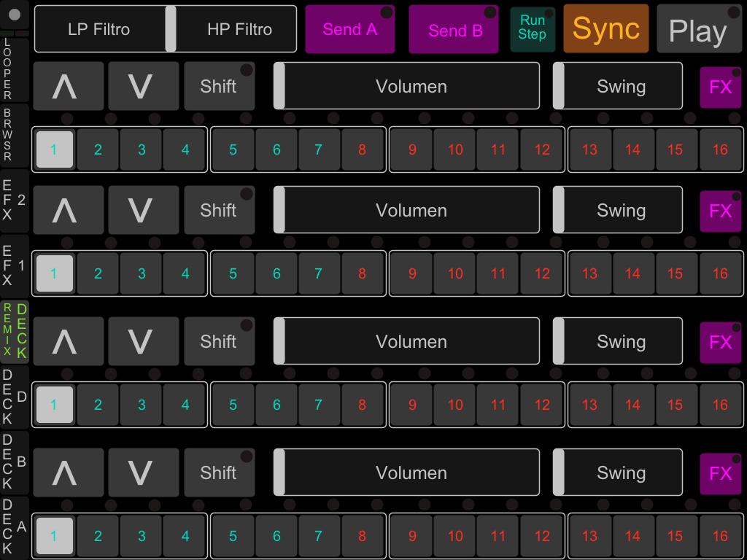
Task: Activate step 11 in bottom sequencer row
Action: click(498, 536)
